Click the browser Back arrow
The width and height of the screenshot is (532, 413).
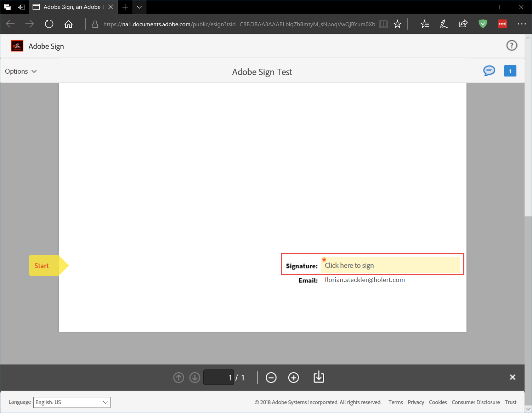point(10,24)
